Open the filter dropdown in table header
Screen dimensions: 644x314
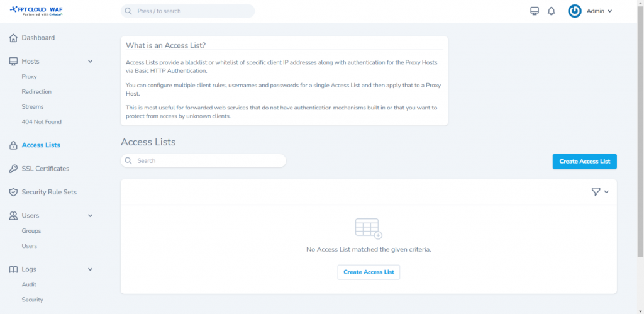600,192
